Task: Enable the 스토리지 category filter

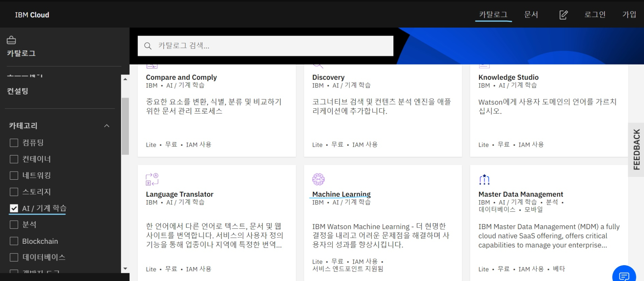Action: point(14,192)
